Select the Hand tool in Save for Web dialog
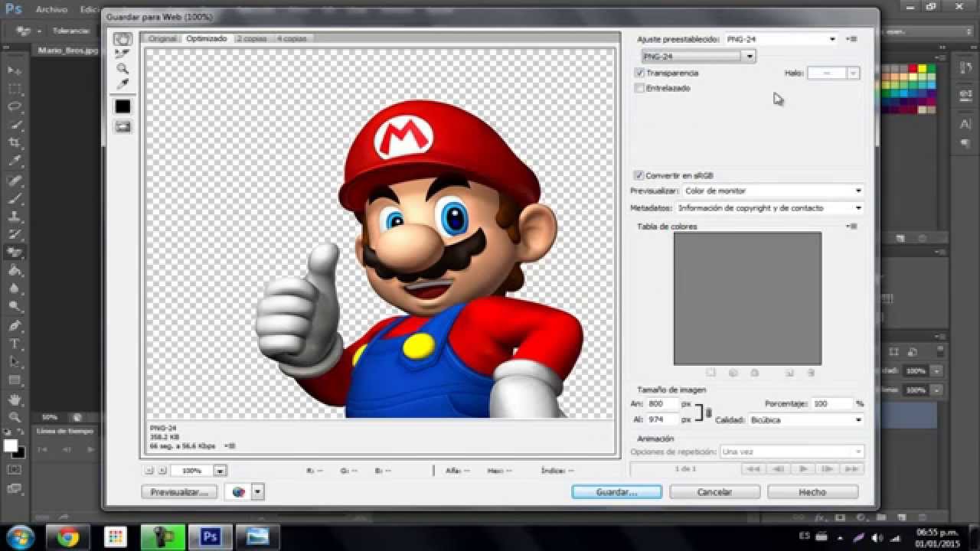980x551 pixels. coord(122,39)
